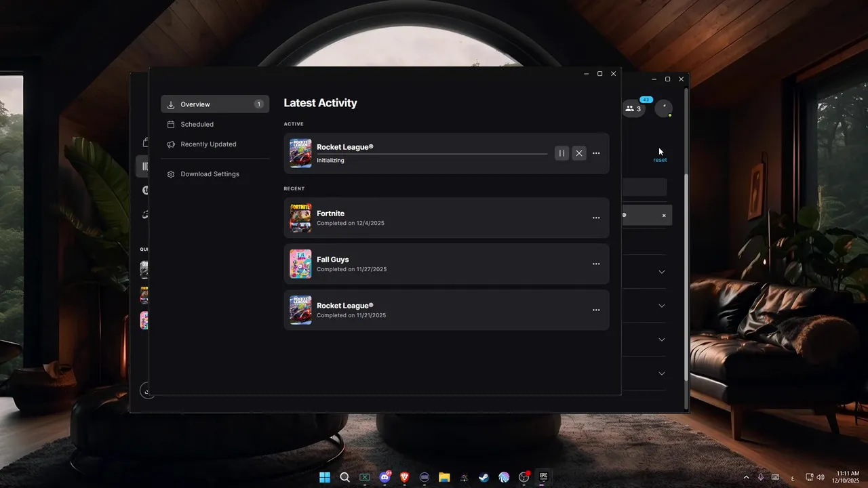Click 'Completed on 12/4/2025' text

click(x=351, y=223)
